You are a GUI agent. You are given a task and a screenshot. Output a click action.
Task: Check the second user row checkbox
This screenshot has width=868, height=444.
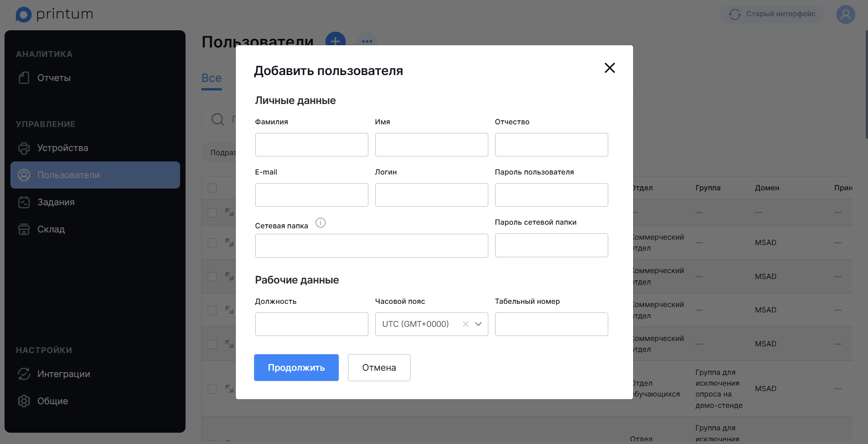pos(212,243)
